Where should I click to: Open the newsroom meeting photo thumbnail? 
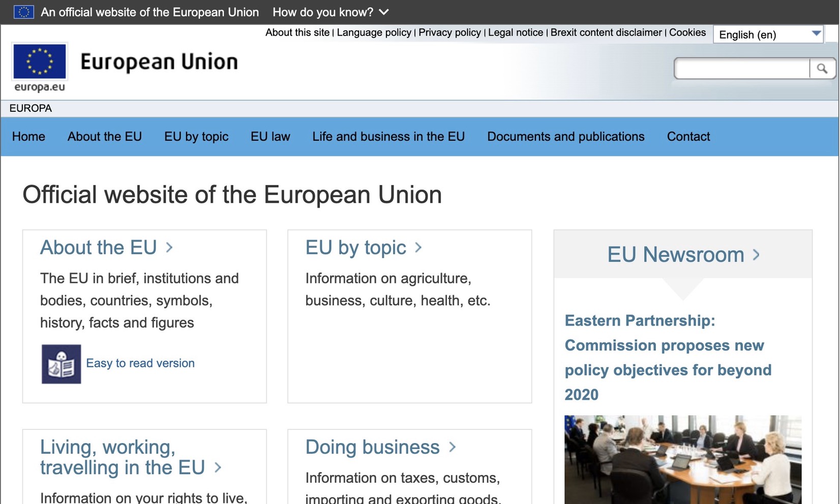click(x=682, y=459)
